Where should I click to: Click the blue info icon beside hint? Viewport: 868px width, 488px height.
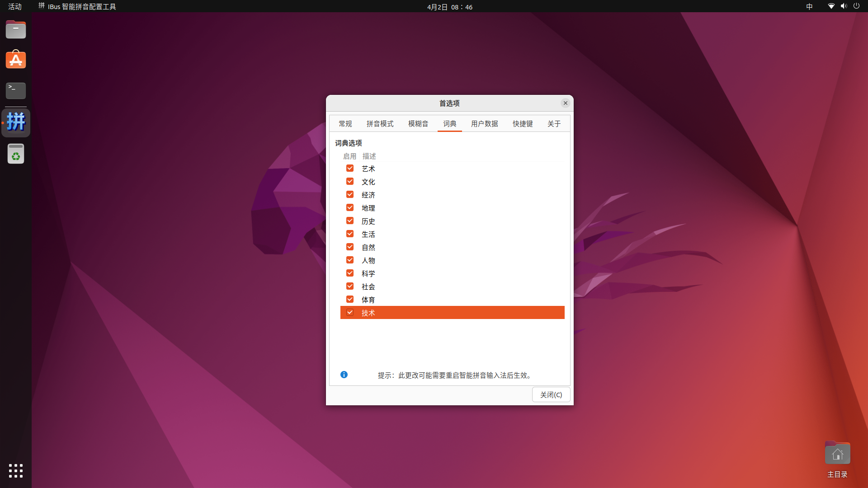point(344,375)
